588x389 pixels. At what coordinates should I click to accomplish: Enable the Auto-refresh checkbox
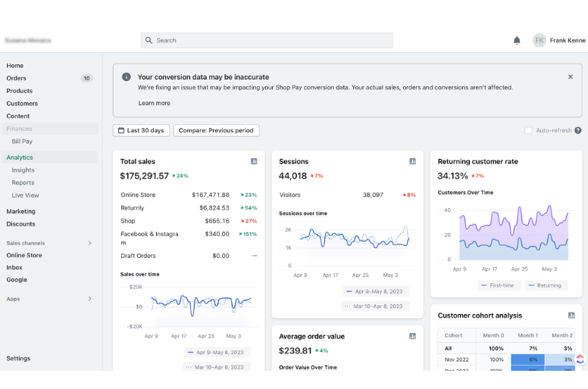coord(528,130)
